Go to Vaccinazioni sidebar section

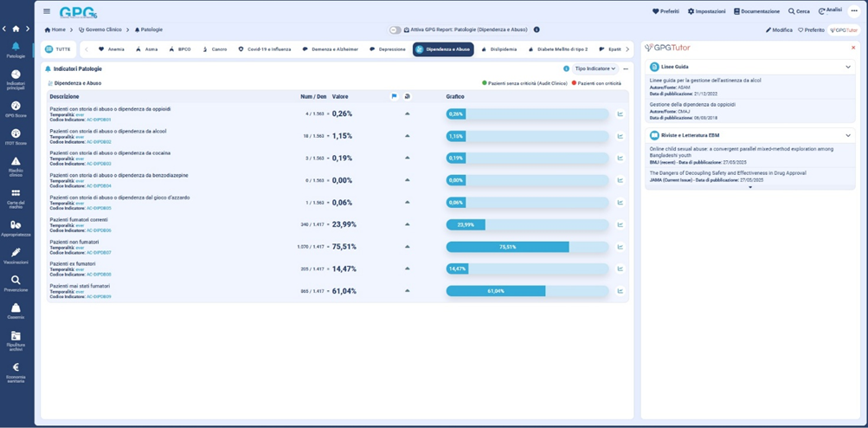click(x=16, y=256)
